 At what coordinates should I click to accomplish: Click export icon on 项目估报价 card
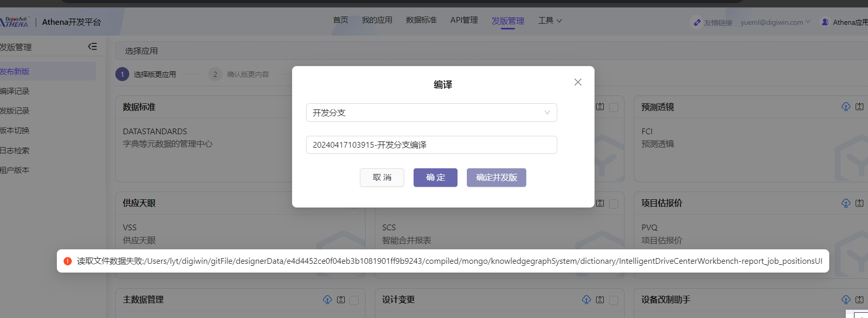coord(859,203)
